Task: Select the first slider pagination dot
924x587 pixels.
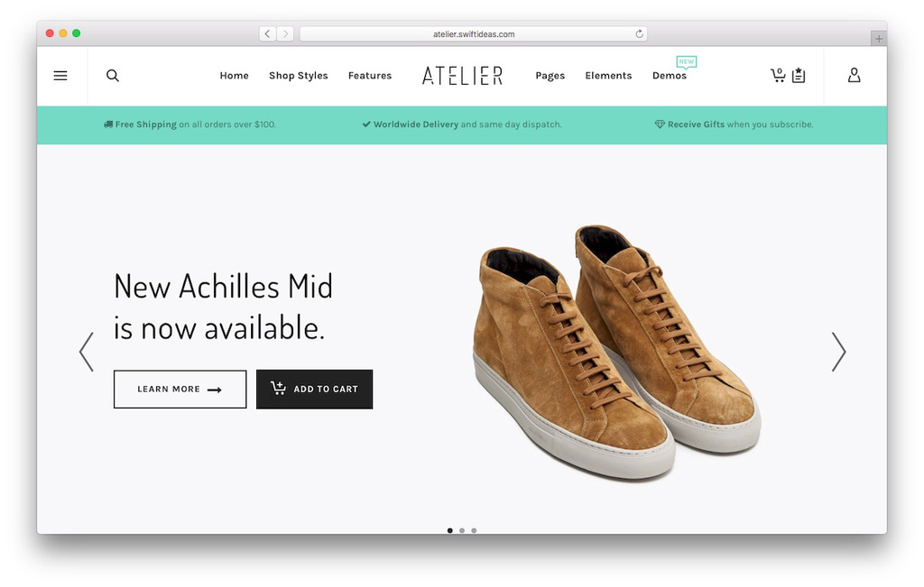Action: 450,530
